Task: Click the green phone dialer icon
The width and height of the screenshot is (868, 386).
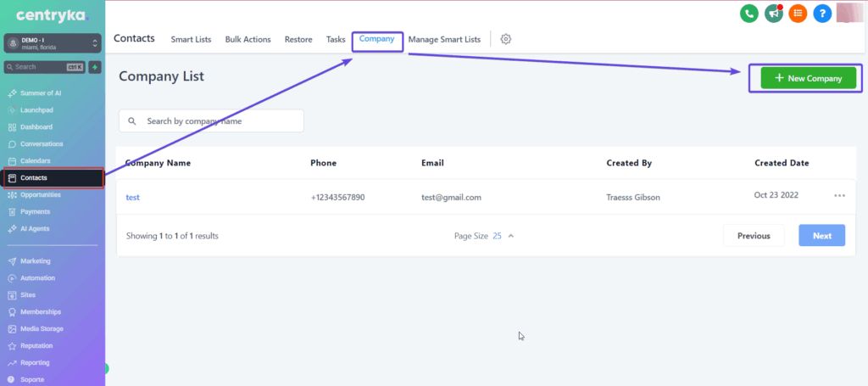Action: pos(748,13)
